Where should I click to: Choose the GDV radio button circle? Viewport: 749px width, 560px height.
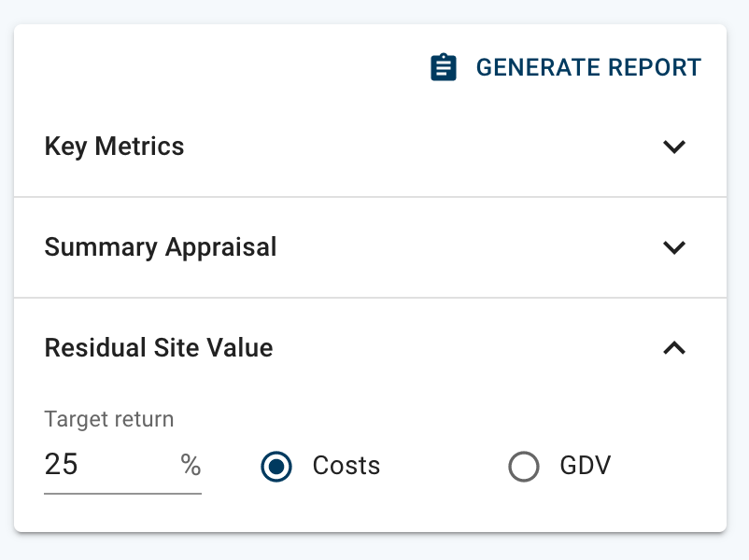(524, 466)
